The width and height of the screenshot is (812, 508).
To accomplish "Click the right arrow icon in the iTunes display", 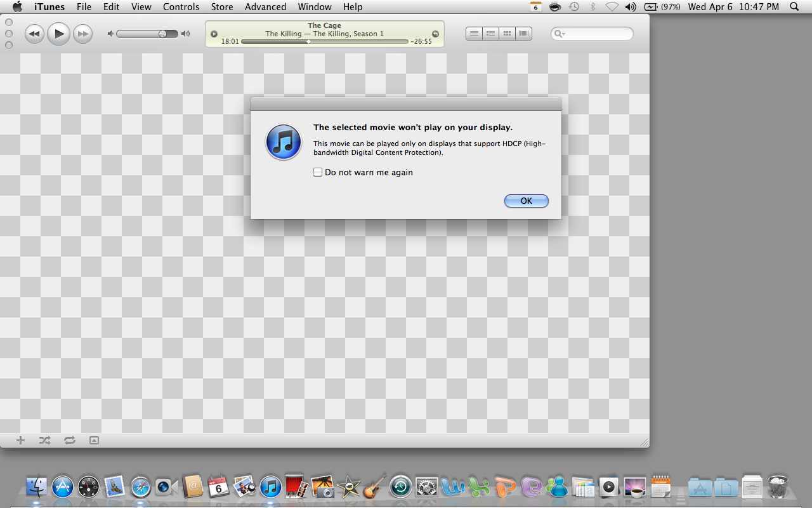I will click(435, 34).
